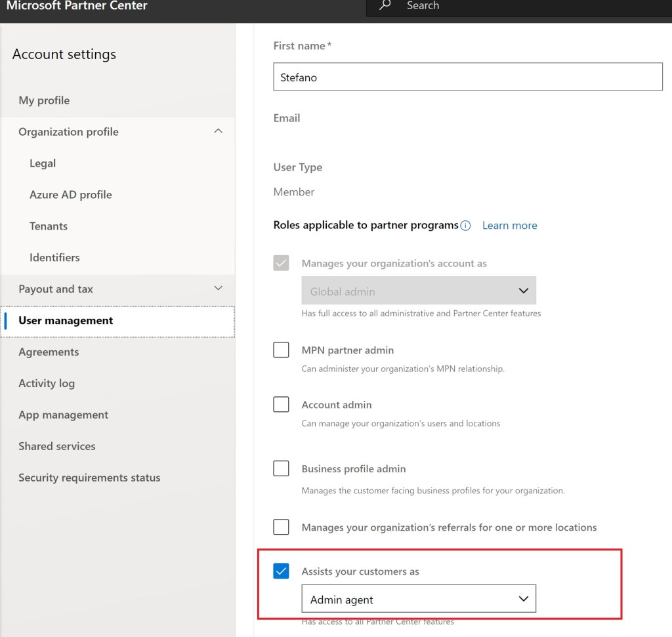Click the First name input field
Viewport: 672px width, 637px height.
[467, 77]
